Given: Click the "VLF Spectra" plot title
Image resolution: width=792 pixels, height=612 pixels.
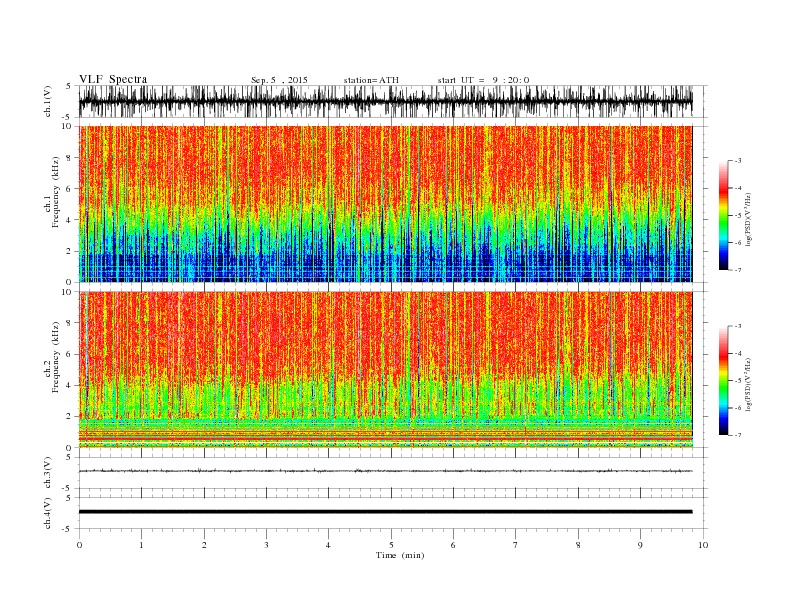Looking at the screenshot, I should [113, 79].
